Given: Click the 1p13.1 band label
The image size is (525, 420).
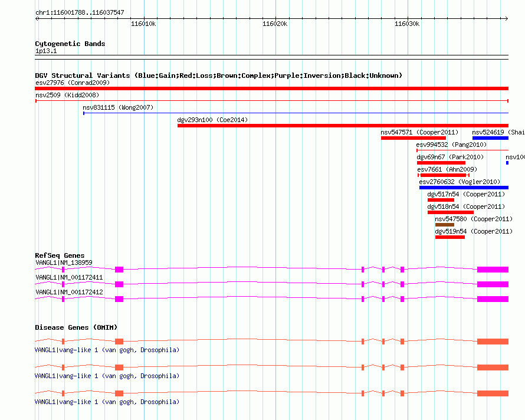Looking at the screenshot, I should [x=46, y=51].
